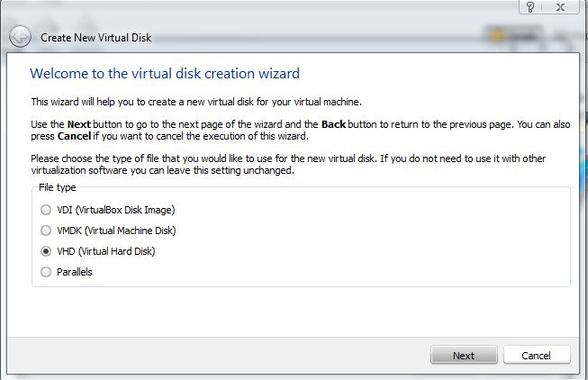The width and height of the screenshot is (588, 380).
Task: Select the VDI radio button
Action: (x=46, y=210)
